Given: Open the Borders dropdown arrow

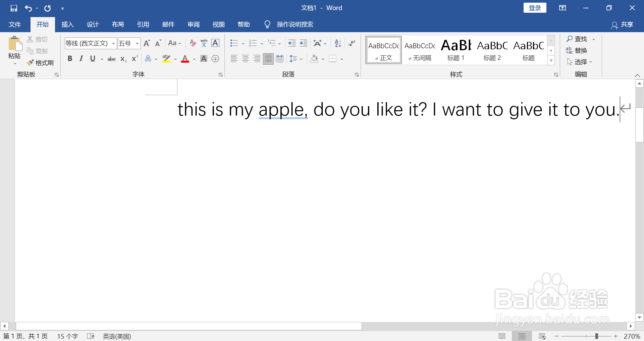Looking at the screenshot, I should (x=342, y=59).
